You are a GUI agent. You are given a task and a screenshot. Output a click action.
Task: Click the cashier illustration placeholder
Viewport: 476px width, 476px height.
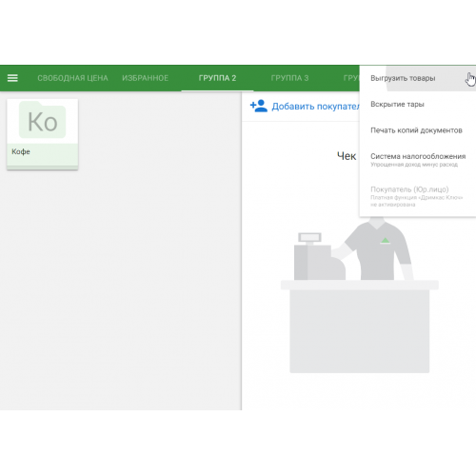(360, 294)
